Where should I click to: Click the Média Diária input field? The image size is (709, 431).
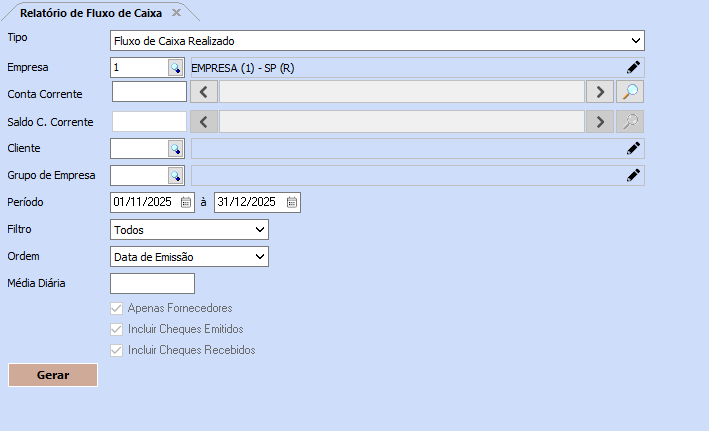pos(145,283)
